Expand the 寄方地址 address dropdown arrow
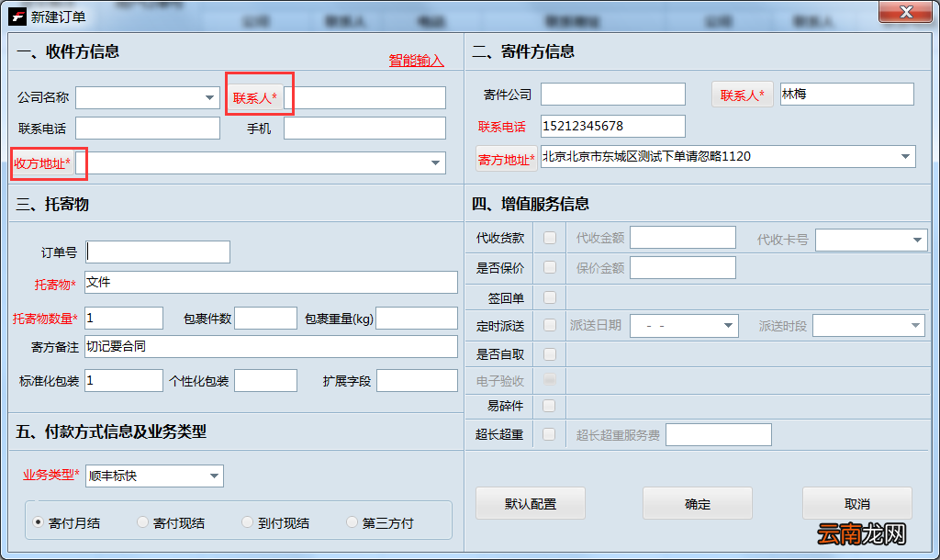This screenshot has height=560, width=940. (x=905, y=156)
